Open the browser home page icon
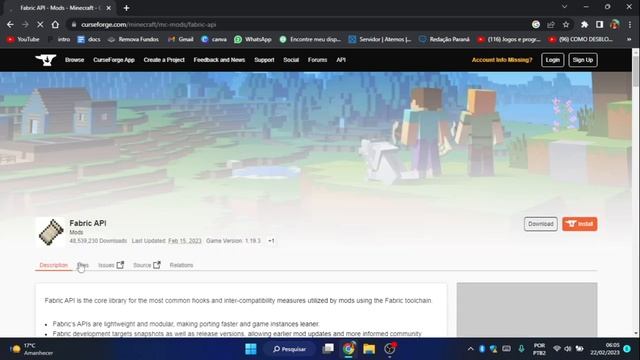 [55, 24]
